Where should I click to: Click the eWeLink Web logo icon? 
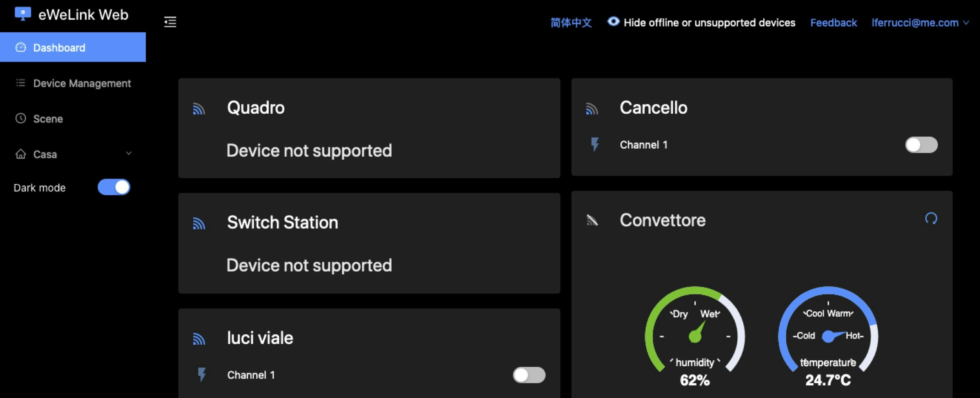23,14
